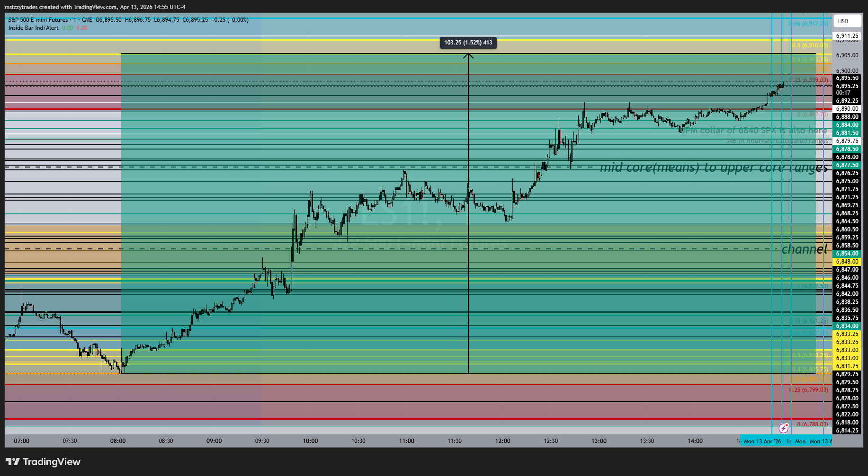Click the countdown timer 00:17
868x476 pixels.
[843, 93]
